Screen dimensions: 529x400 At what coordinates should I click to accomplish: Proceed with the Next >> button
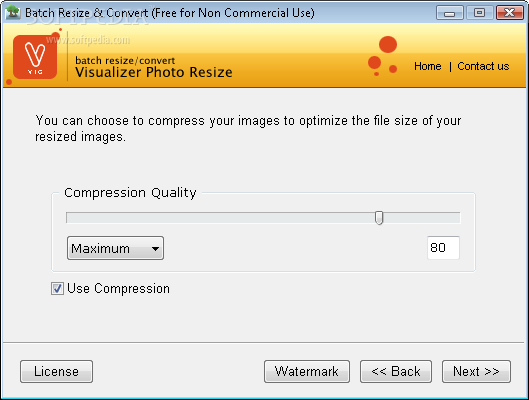476,371
